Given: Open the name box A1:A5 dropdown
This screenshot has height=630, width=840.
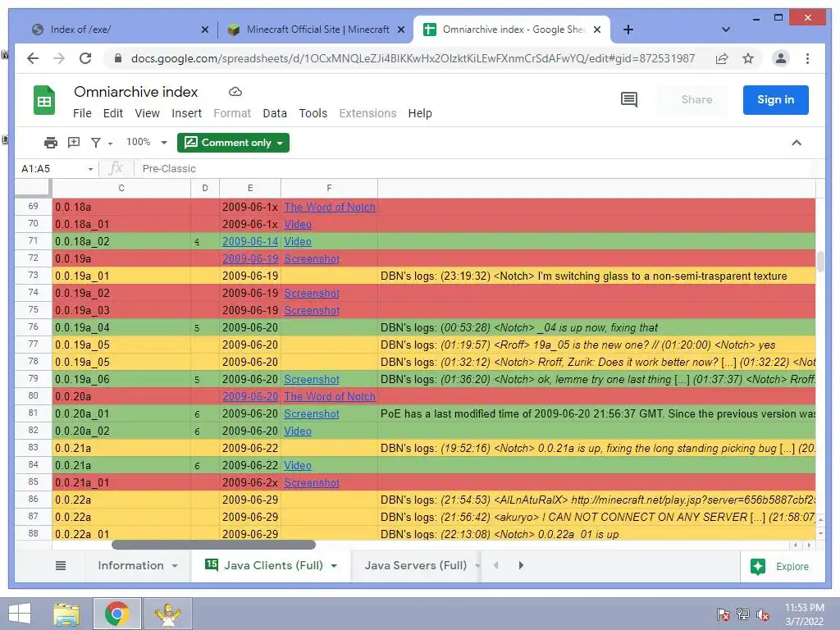Looking at the screenshot, I should pos(90,169).
